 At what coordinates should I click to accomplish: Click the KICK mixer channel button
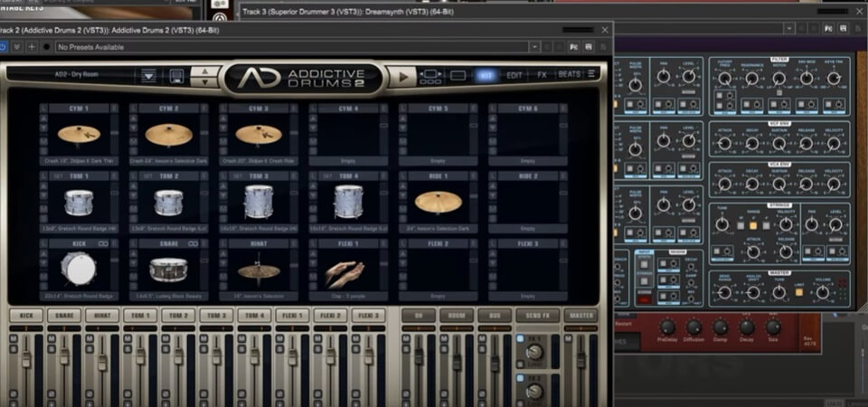coord(26,316)
